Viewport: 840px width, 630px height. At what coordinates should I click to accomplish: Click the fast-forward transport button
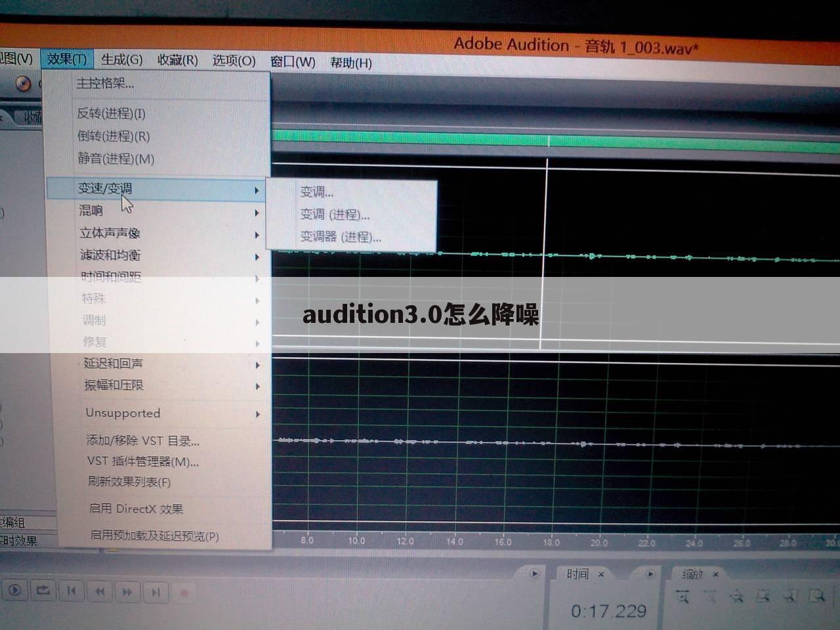(127, 592)
